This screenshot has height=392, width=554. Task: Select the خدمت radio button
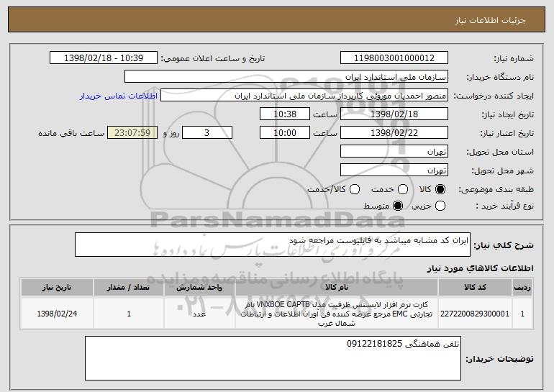403,189
